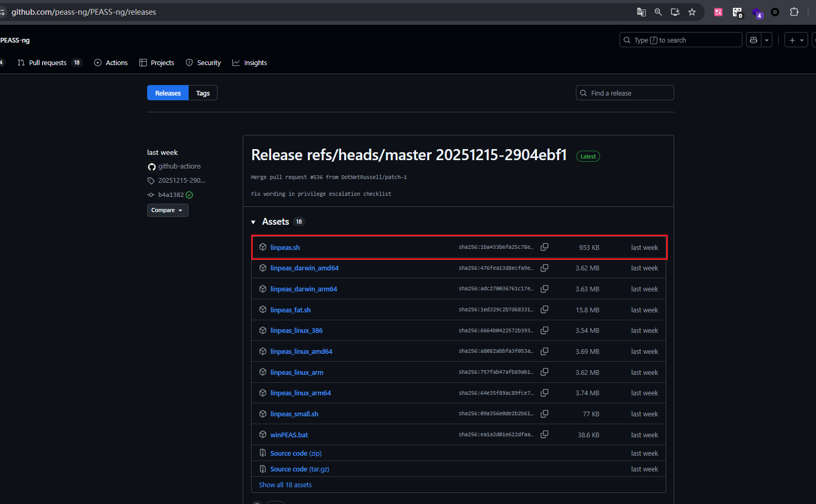The image size is (816, 504).
Task: Open the Compare dropdown
Action: pyautogui.click(x=167, y=210)
